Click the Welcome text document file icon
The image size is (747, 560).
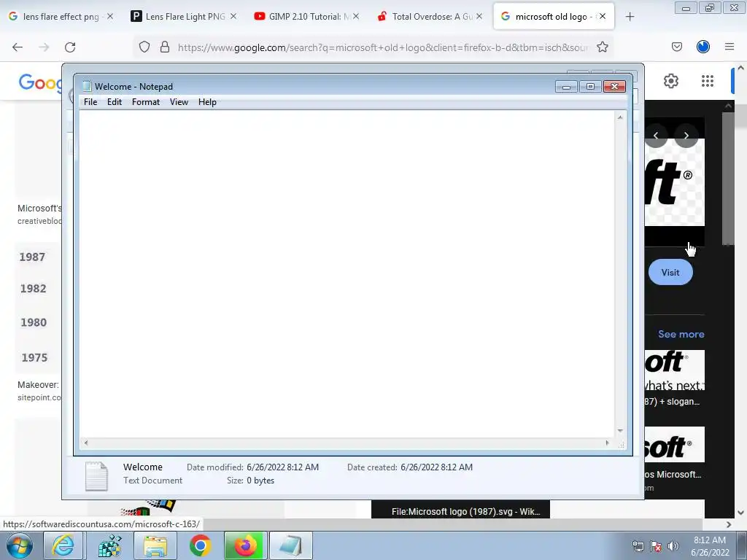pos(96,475)
